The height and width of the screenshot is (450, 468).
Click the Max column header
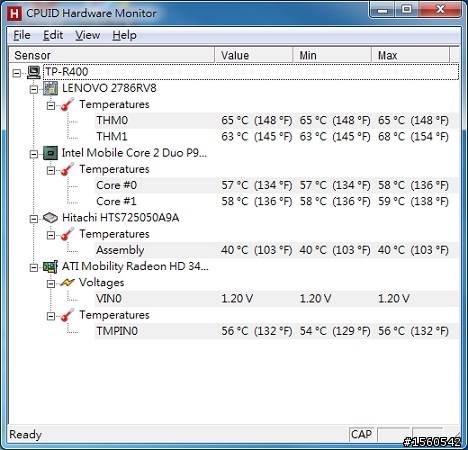411,55
